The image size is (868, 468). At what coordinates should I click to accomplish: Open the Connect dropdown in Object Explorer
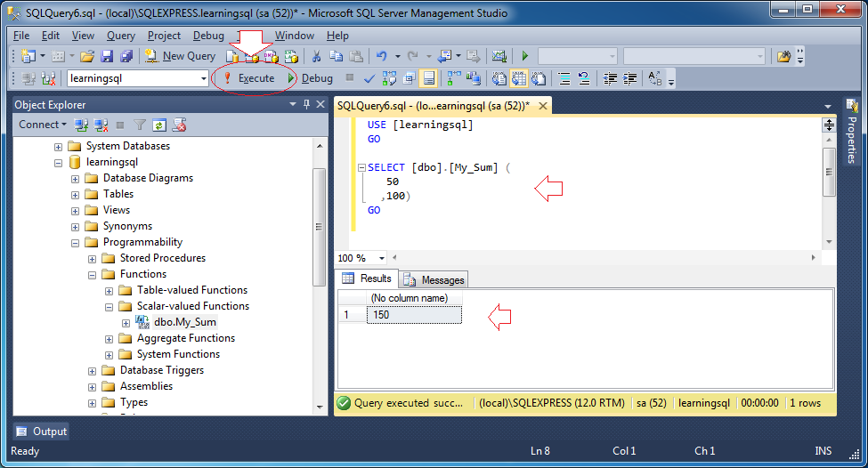click(42, 125)
